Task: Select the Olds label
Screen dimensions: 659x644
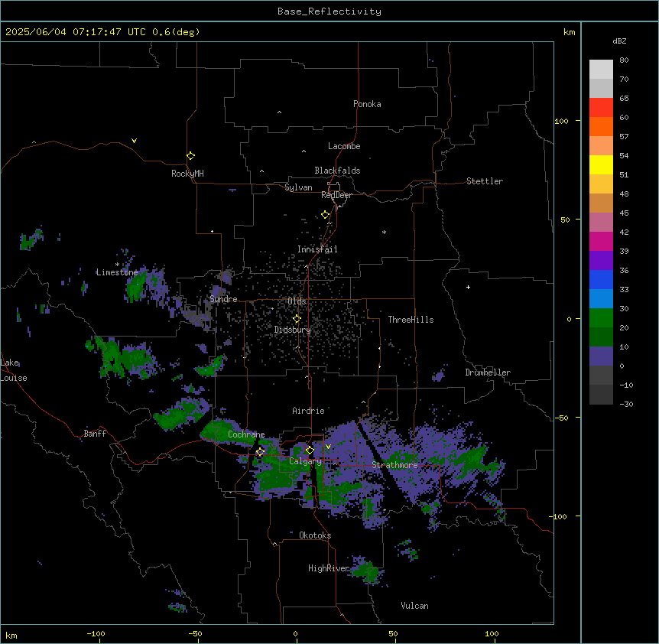Action: [x=297, y=301]
